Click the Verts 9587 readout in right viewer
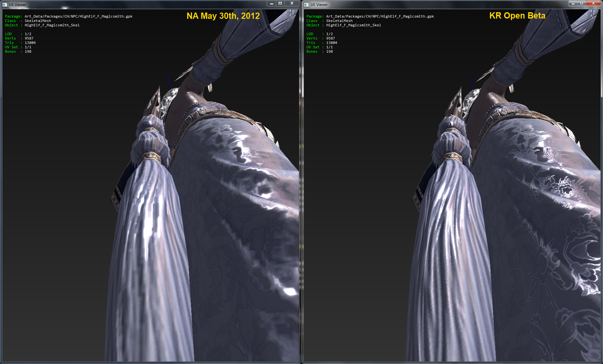Screen dimensions: 603x364 pyautogui.click(x=330, y=38)
